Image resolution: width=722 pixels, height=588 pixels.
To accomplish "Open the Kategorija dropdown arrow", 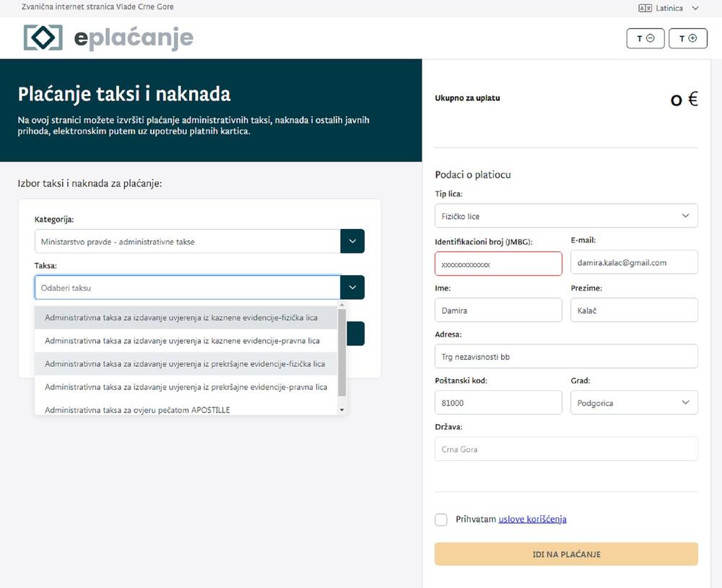I will click(352, 241).
